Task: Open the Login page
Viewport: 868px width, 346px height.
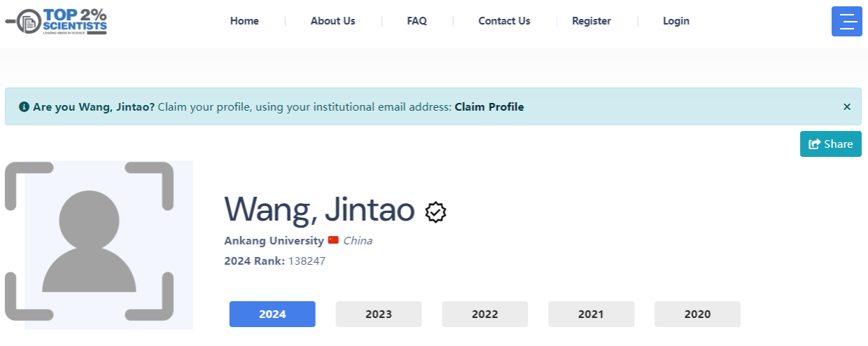Action: pyautogui.click(x=676, y=21)
